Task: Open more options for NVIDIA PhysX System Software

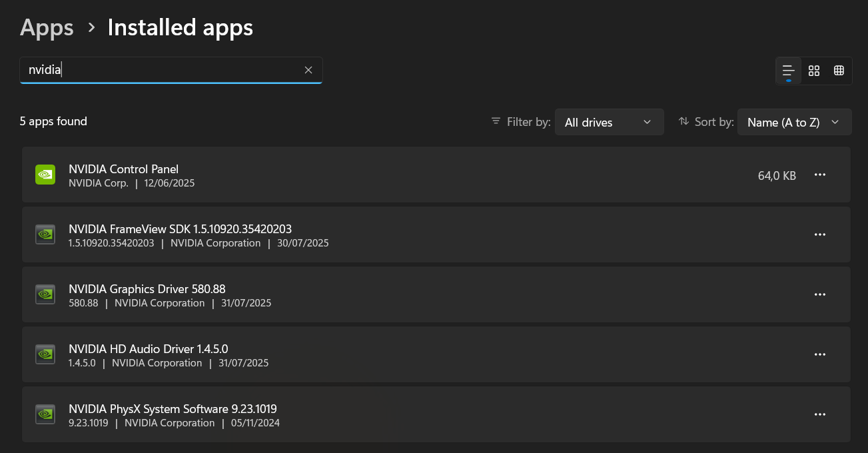Action: [820, 414]
